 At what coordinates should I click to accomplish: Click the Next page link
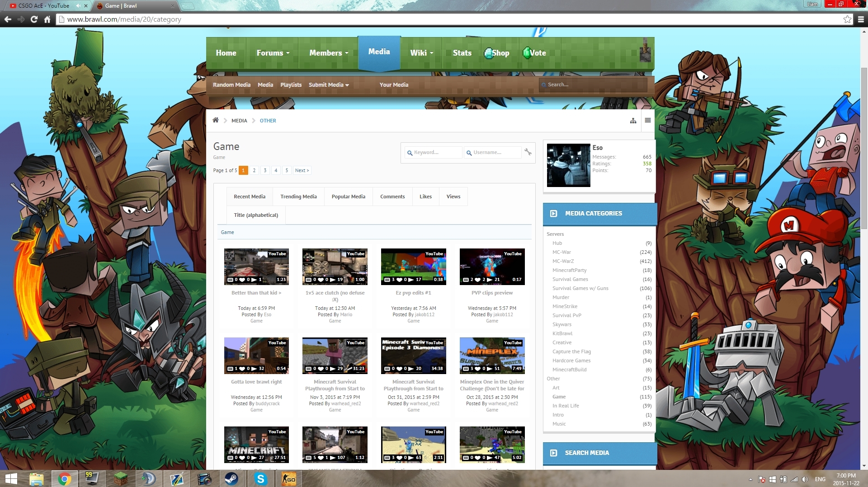click(302, 170)
